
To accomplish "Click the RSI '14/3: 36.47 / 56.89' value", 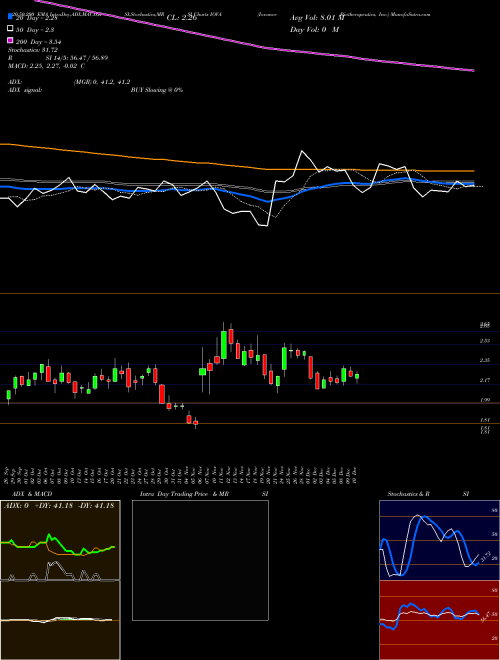I will click(82, 58).
